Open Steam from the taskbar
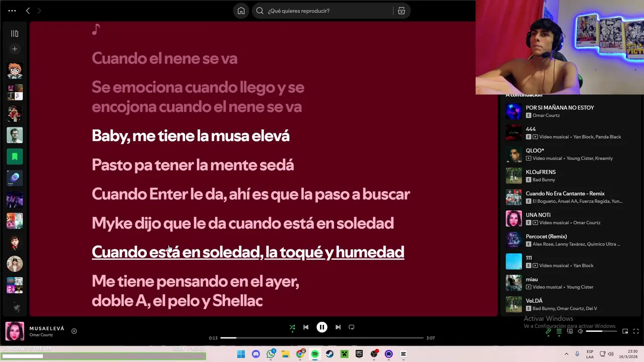 point(330,354)
